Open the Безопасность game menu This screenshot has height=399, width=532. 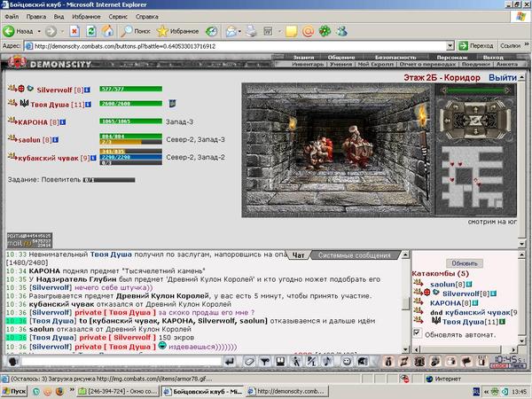pos(395,58)
